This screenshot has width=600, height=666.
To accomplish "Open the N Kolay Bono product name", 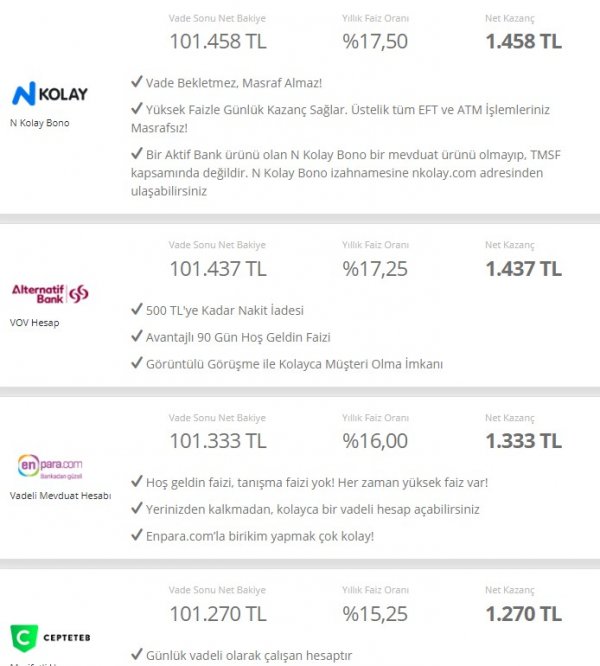I will click(41, 123).
